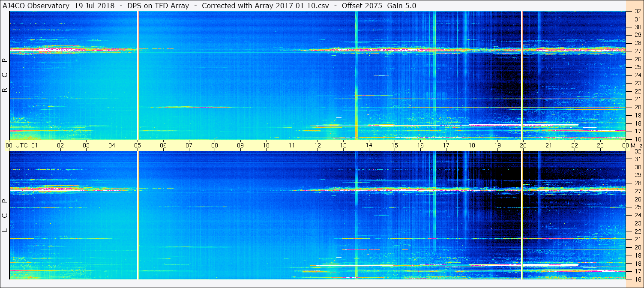Screen dimensions: 644x288
Task: Click the '24' MHz tick of RCP panel
Action: tap(637, 75)
